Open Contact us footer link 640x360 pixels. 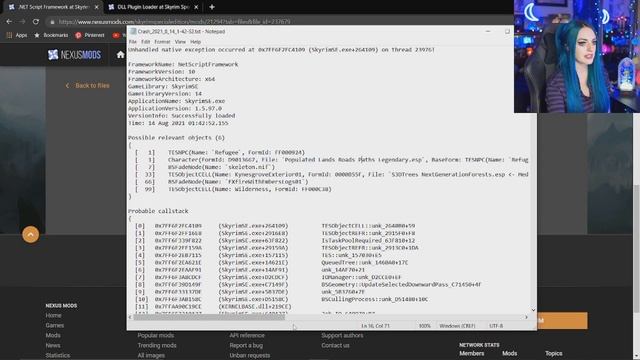(335, 345)
